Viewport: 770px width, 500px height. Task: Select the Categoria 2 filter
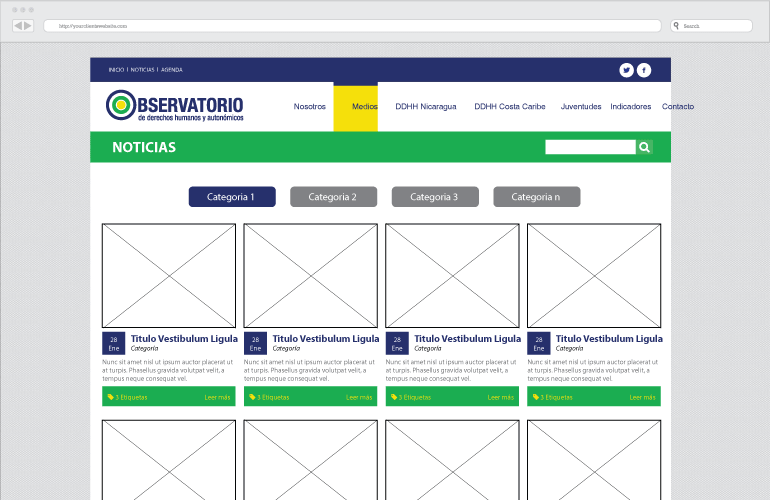333,197
